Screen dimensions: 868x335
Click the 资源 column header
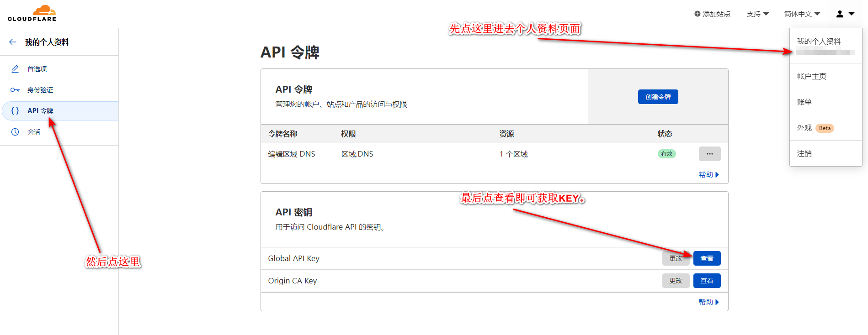[x=506, y=134]
